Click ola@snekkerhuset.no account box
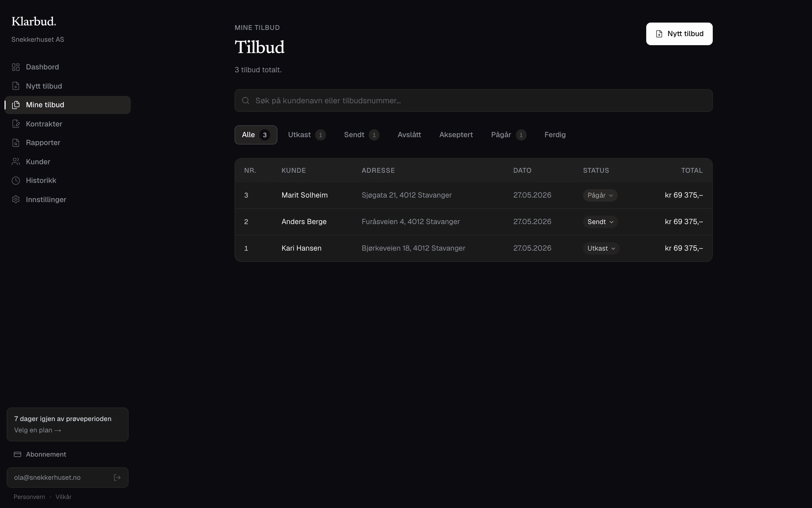This screenshot has width=812, height=508. point(67,478)
